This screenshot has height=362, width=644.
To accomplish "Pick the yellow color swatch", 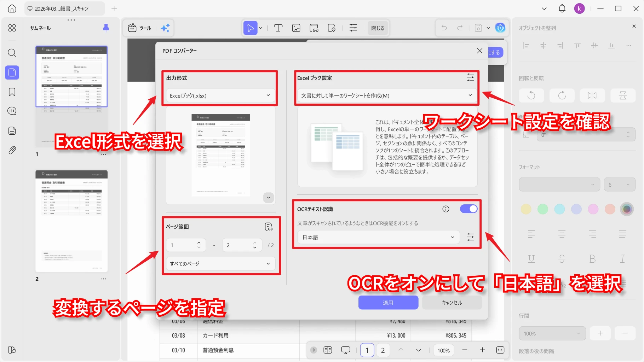I will (x=526, y=209).
